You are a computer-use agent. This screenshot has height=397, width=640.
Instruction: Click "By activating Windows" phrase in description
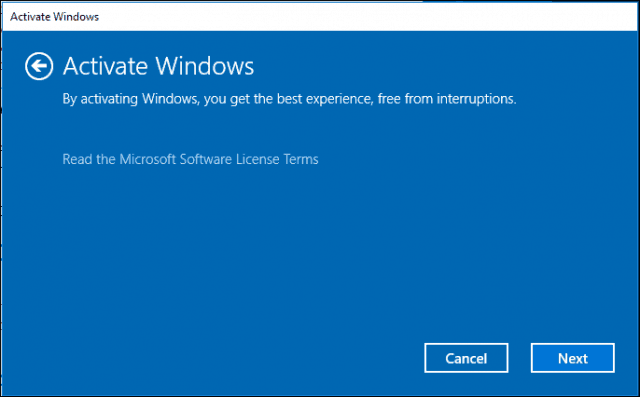point(130,99)
